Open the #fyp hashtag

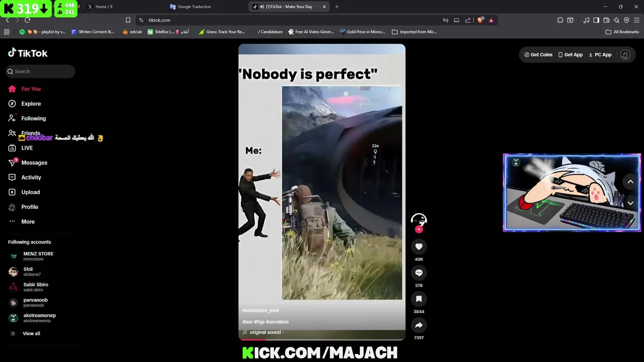(x=259, y=322)
